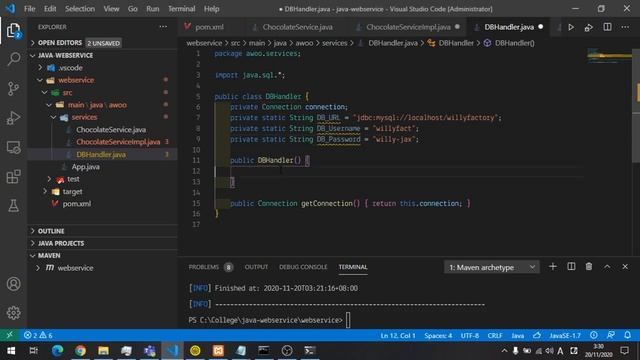The width and height of the screenshot is (640, 360).
Task: Open Remote Explorer view
Action: click(x=13, y=147)
